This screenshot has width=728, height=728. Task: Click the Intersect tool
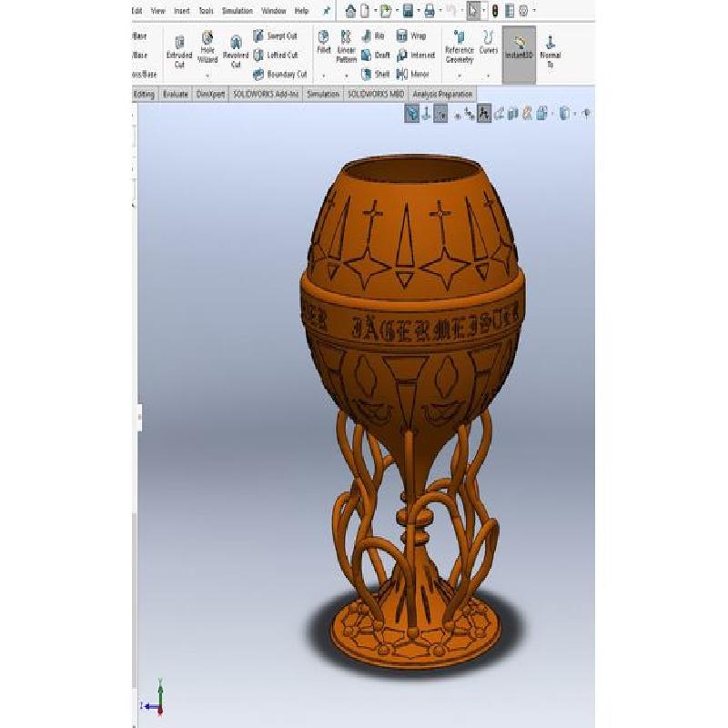pos(416,56)
